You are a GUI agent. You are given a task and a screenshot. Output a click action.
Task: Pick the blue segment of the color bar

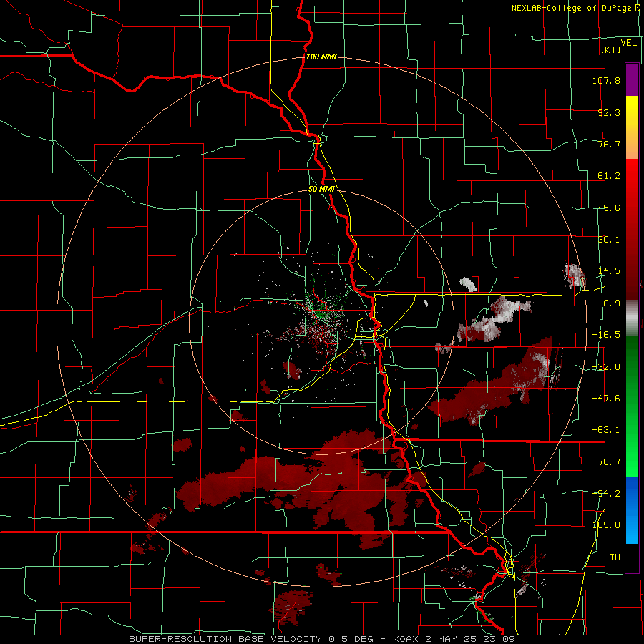[632, 510]
